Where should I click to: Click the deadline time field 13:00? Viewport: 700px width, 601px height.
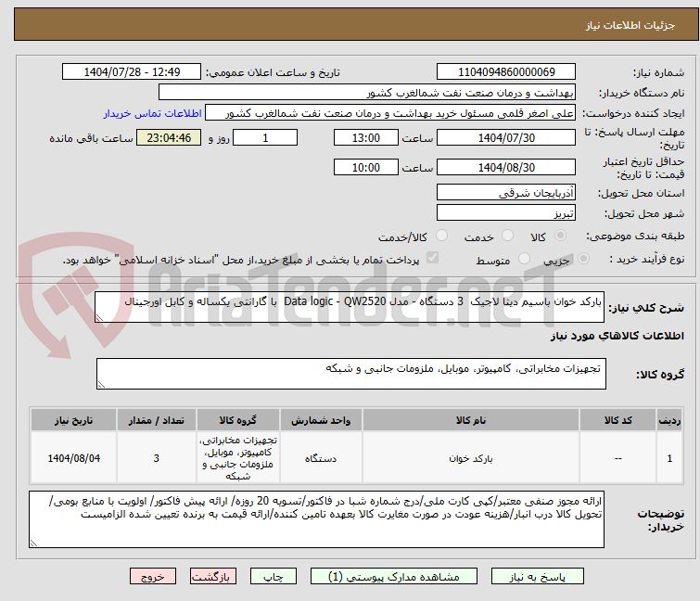365,137
